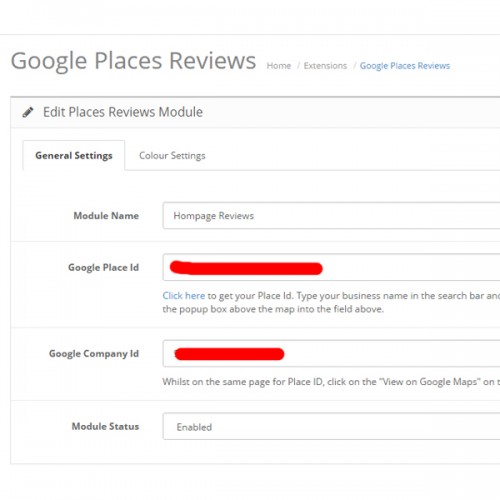Focus the Google Place Id field

tap(331, 267)
